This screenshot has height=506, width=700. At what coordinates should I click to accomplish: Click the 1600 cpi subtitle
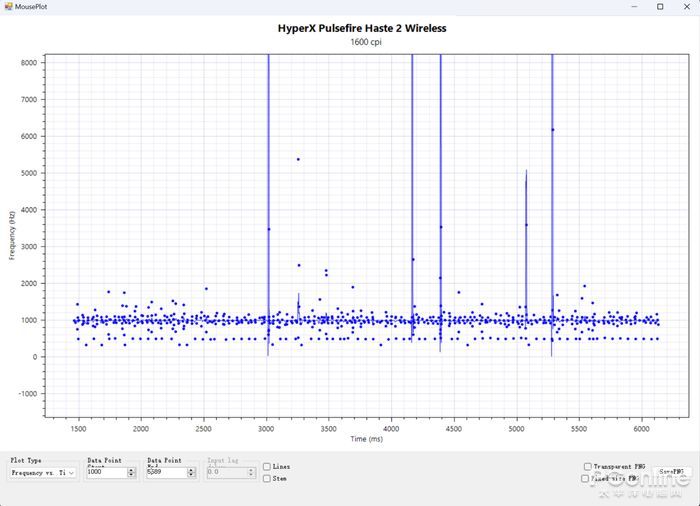point(366,42)
